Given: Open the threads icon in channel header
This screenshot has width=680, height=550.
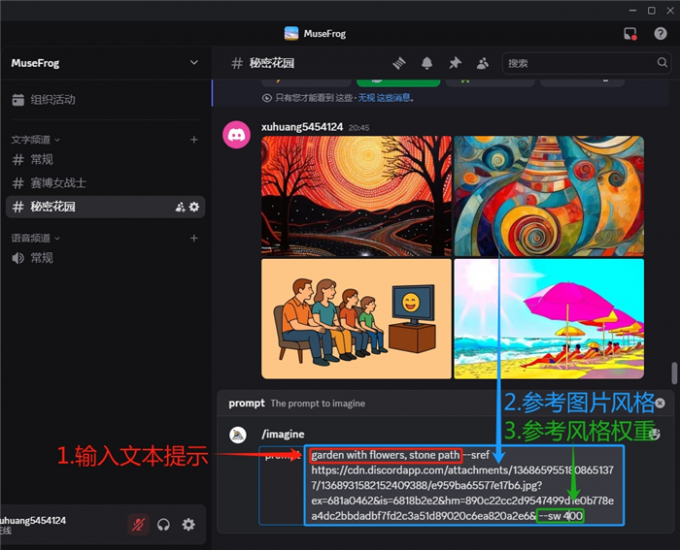Looking at the screenshot, I should 399,63.
